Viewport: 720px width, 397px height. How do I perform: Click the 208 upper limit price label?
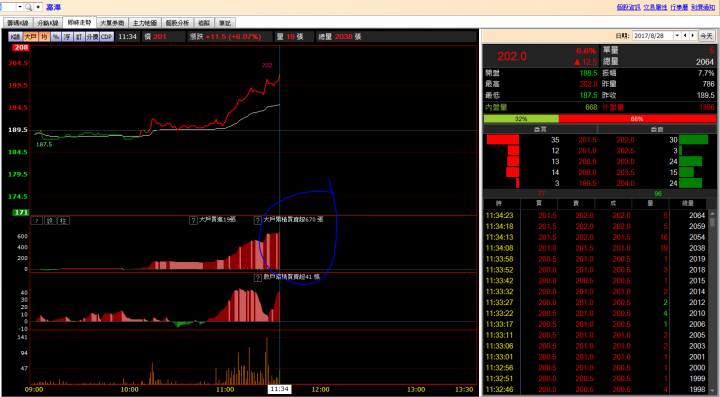pyautogui.click(x=21, y=47)
